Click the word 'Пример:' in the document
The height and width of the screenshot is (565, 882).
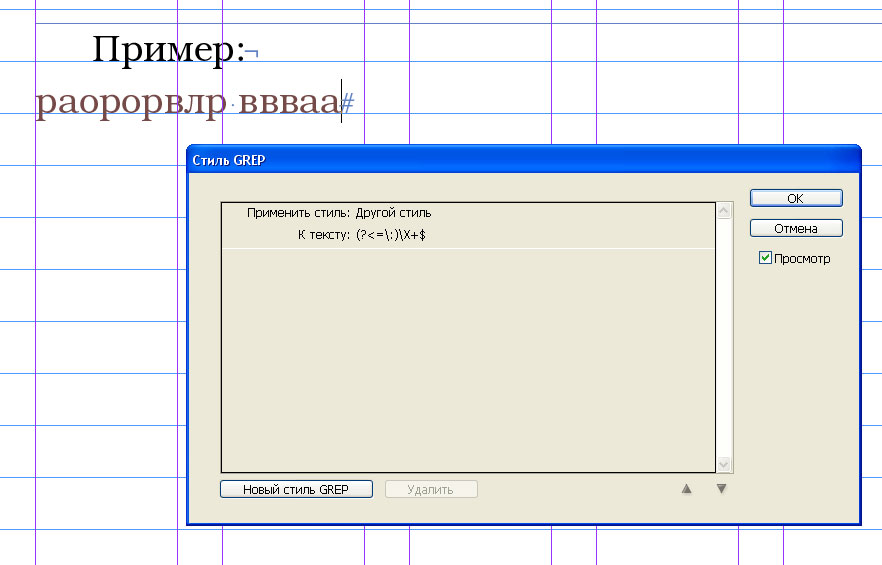click(x=169, y=50)
